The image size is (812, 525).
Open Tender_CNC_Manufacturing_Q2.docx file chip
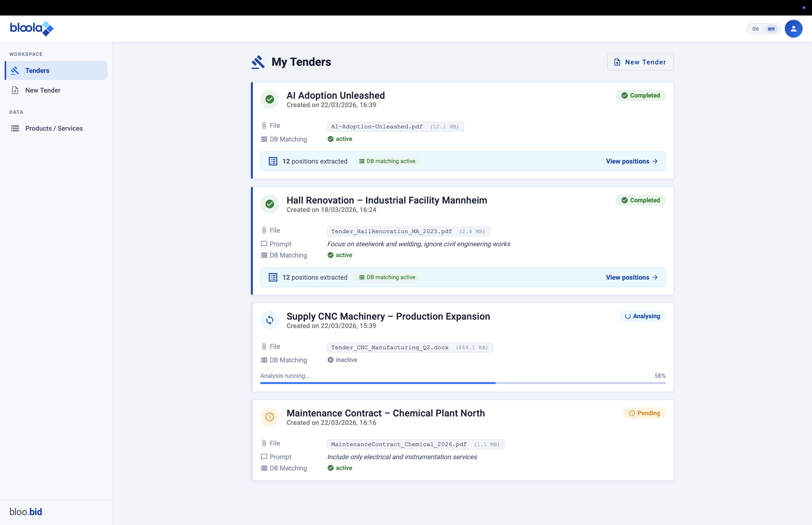410,347
